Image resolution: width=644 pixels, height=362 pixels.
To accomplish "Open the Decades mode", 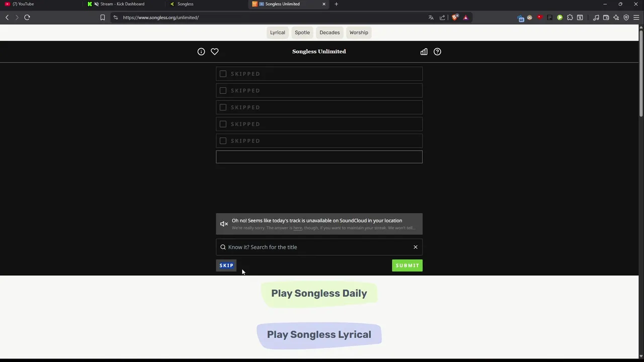I will pos(330,32).
